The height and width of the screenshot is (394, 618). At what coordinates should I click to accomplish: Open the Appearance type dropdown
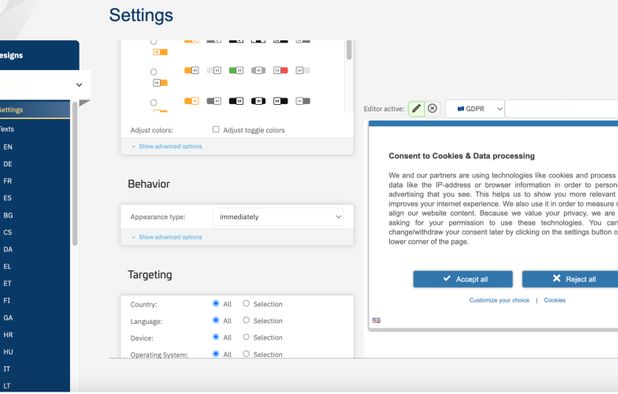[278, 217]
